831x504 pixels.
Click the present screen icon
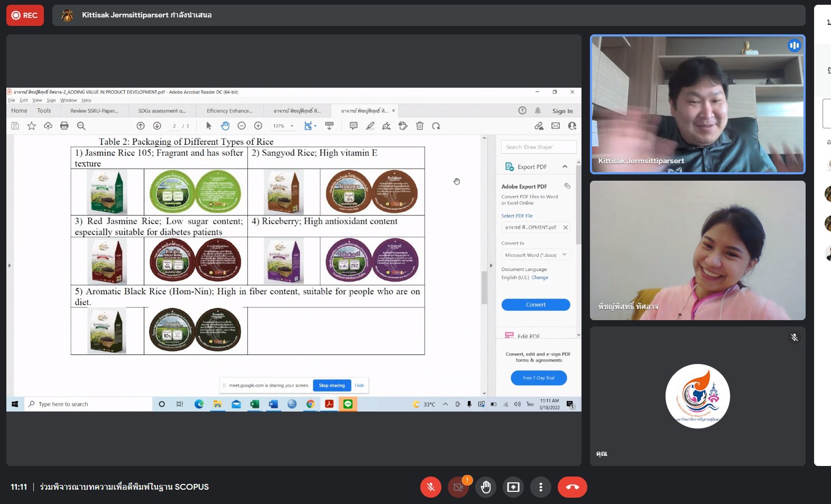coord(513,487)
